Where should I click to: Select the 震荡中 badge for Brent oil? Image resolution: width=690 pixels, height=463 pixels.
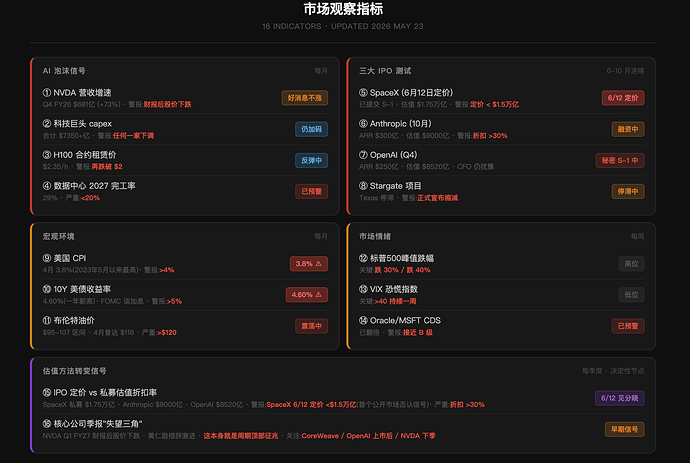click(311, 326)
